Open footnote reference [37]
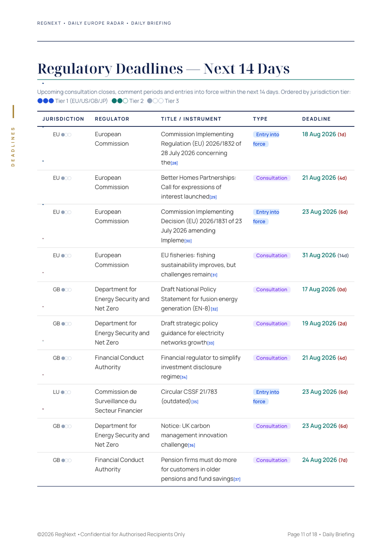 click(237, 479)
